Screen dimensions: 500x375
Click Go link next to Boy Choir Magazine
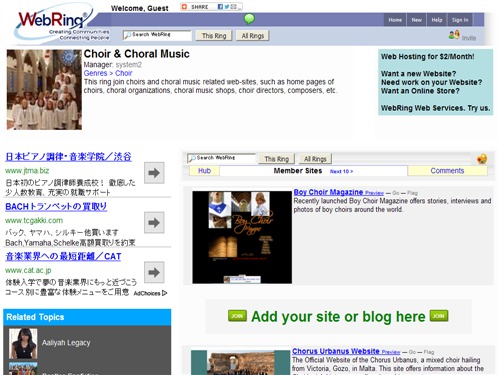click(x=396, y=193)
